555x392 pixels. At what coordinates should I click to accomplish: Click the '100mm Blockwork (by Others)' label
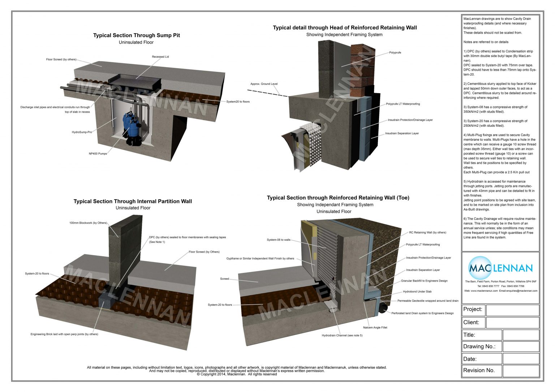click(x=88, y=223)
